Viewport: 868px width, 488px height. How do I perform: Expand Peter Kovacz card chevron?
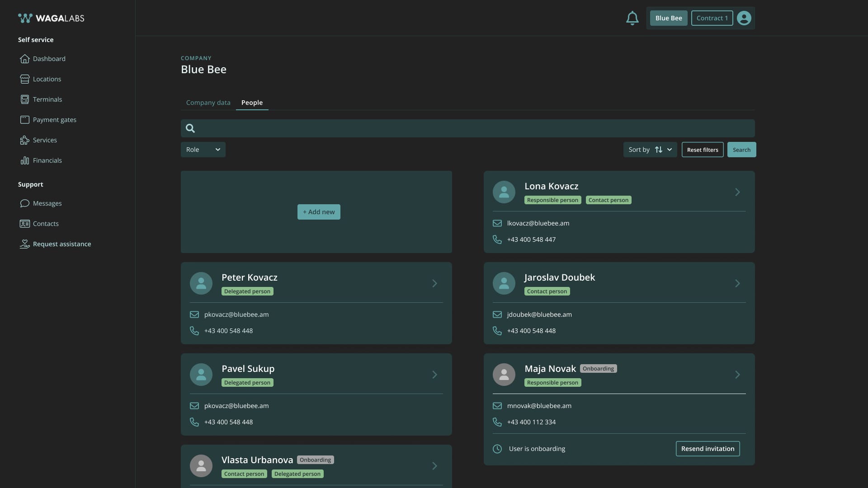coord(434,283)
